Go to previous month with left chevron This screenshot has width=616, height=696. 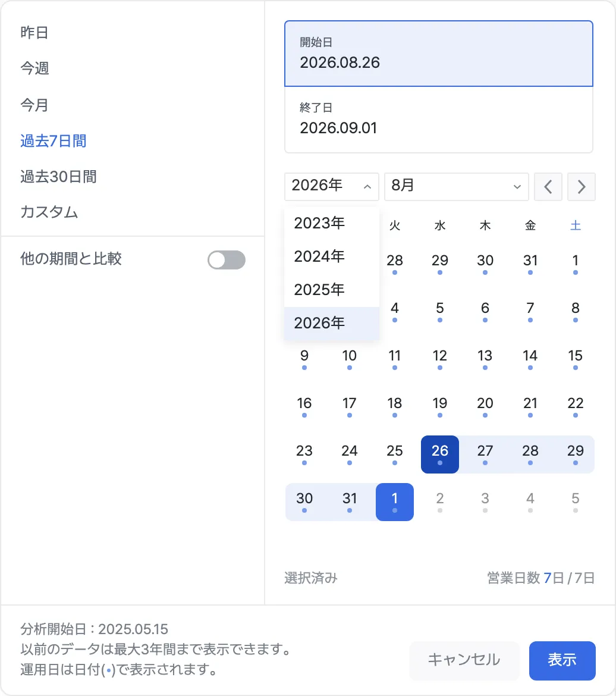tap(548, 187)
